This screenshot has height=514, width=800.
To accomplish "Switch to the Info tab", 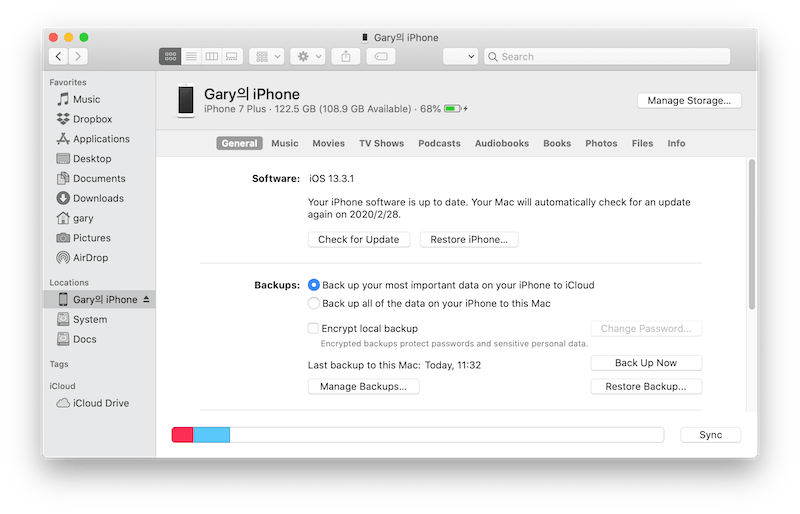I will (676, 143).
